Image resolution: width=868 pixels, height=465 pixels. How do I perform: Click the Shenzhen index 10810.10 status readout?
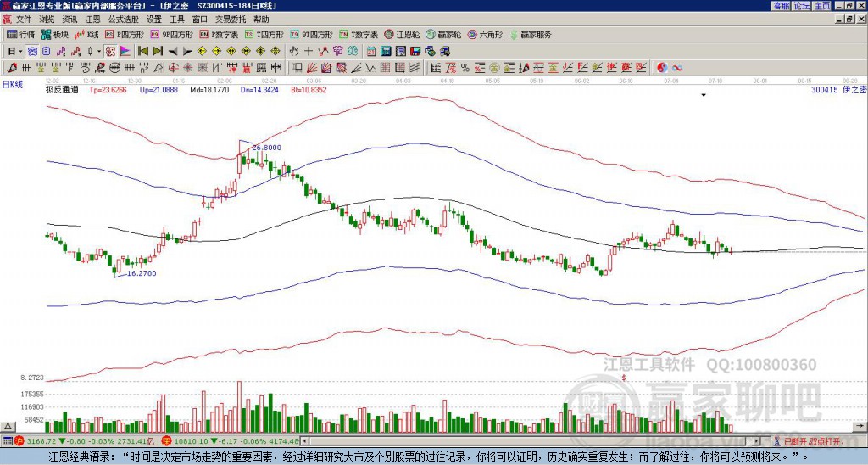[231, 441]
